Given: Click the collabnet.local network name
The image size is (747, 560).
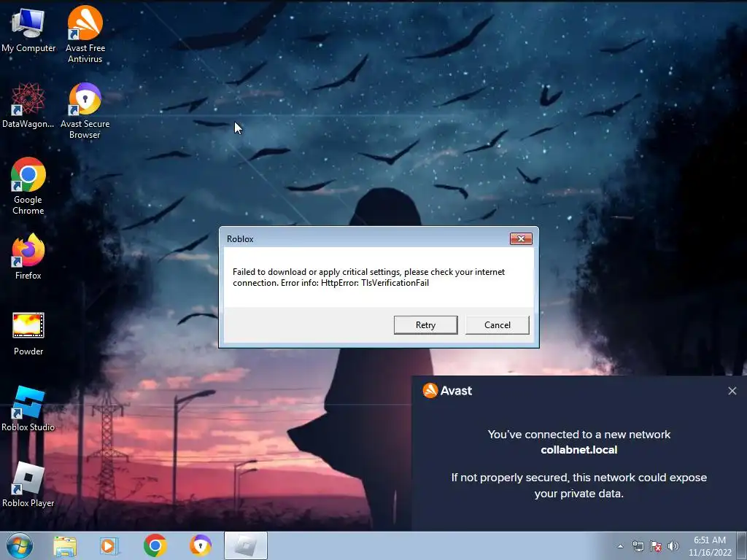Looking at the screenshot, I should click(578, 450).
